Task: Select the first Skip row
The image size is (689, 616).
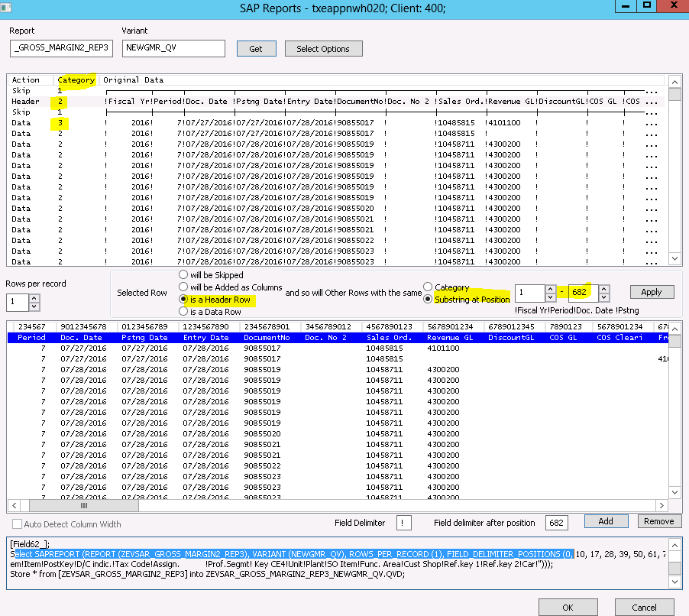Action: tap(336, 91)
